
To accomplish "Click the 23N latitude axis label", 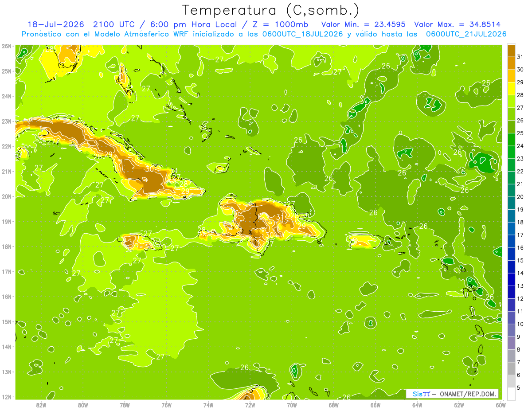I will pos(6,121).
